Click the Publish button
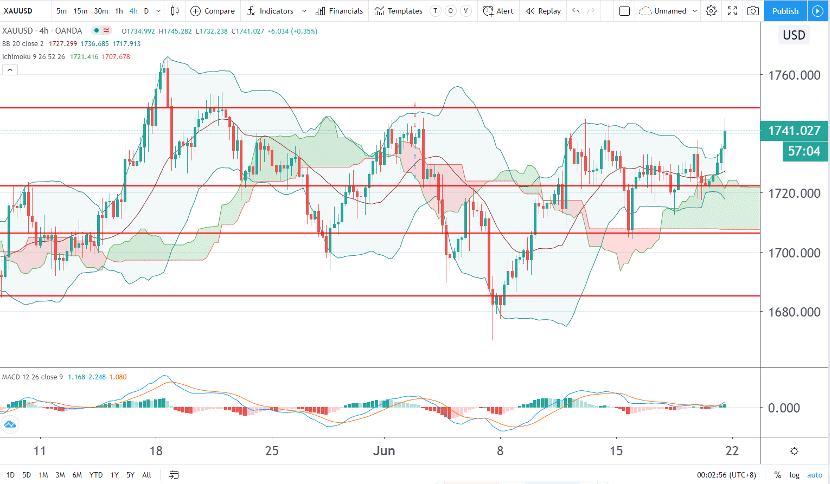Screen dimensions: 830x484 pos(786,11)
